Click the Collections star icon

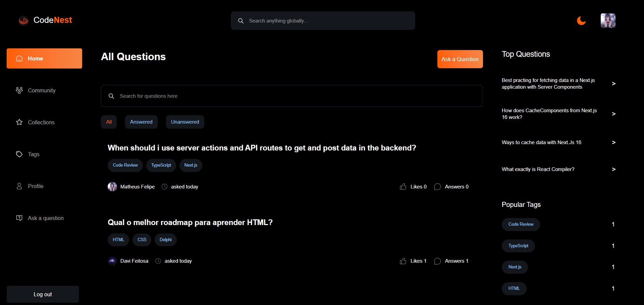tap(19, 122)
